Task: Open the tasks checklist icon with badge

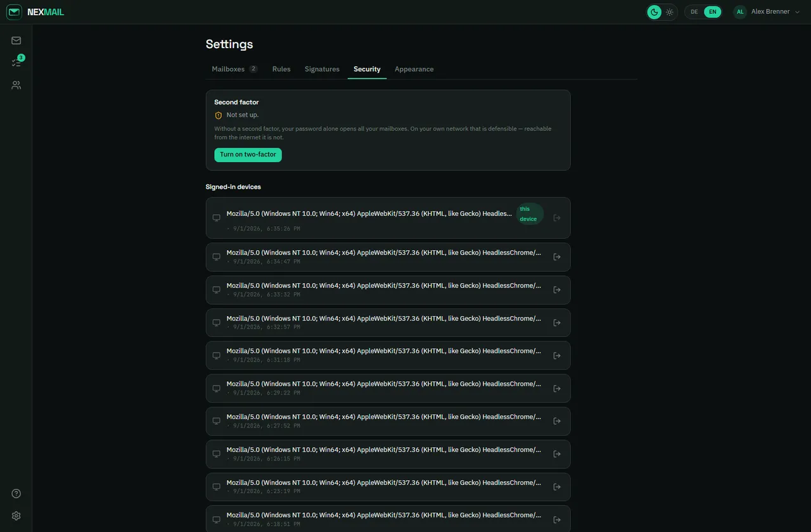Action: 16,62
